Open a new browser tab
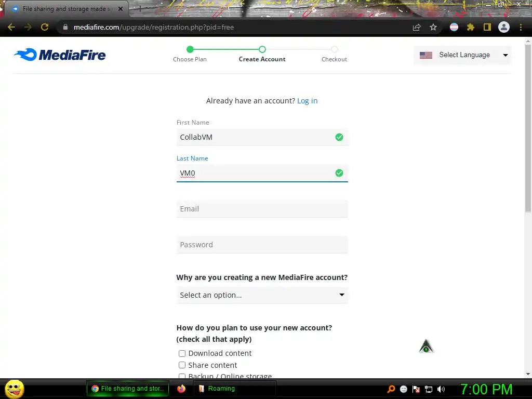532x399 pixels. [x=140, y=9]
